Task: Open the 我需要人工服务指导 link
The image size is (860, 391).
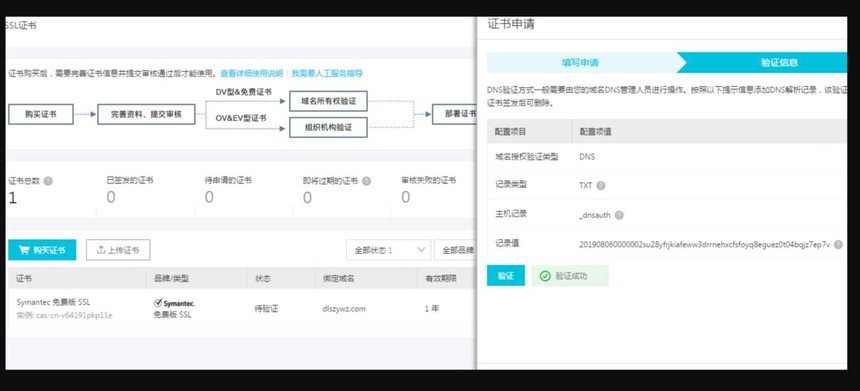Action: (327, 73)
